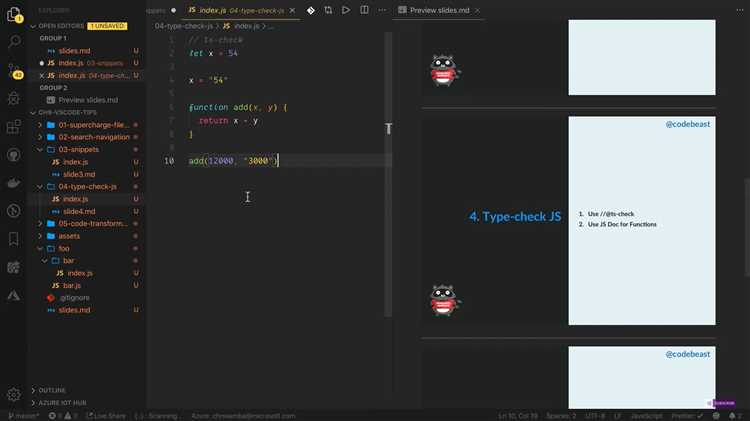Open the Manage settings gear
The height and width of the screenshot is (421, 750).
click(14, 394)
